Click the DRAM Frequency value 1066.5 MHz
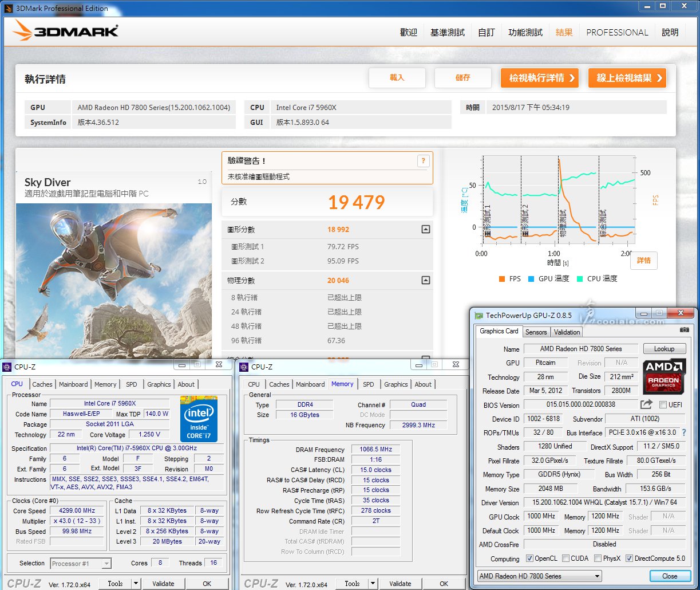The image size is (700, 590). [375, 450]
